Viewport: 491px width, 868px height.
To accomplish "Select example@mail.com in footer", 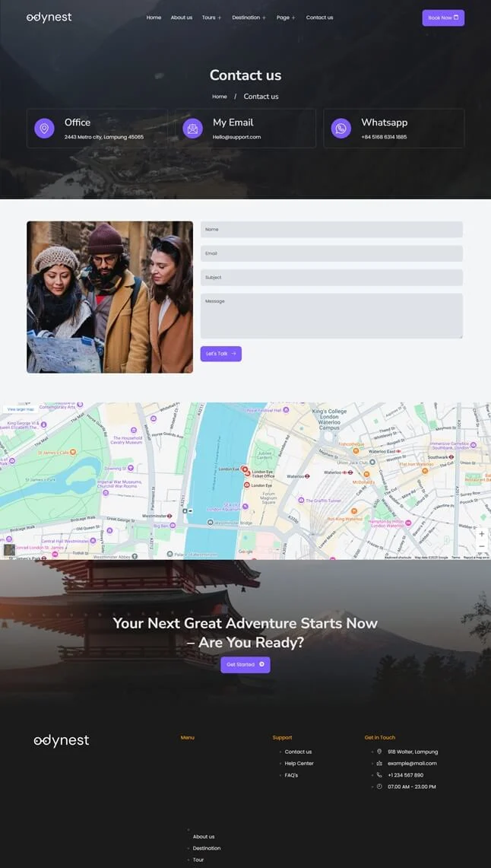I will [412, 763].
